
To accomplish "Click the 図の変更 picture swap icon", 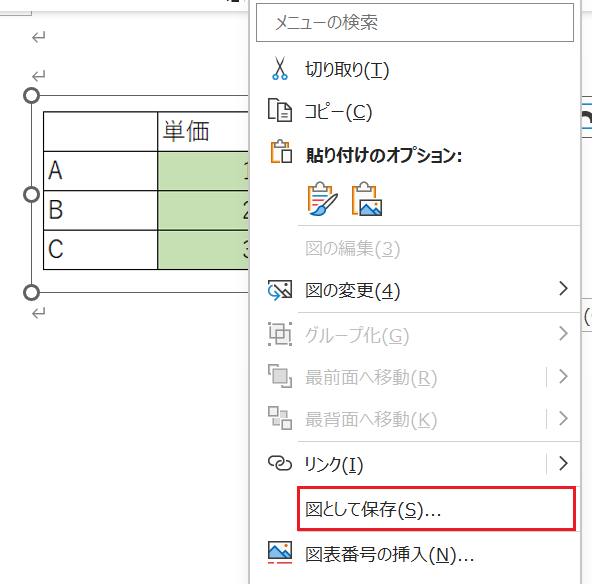I will (x=280, y=290).
